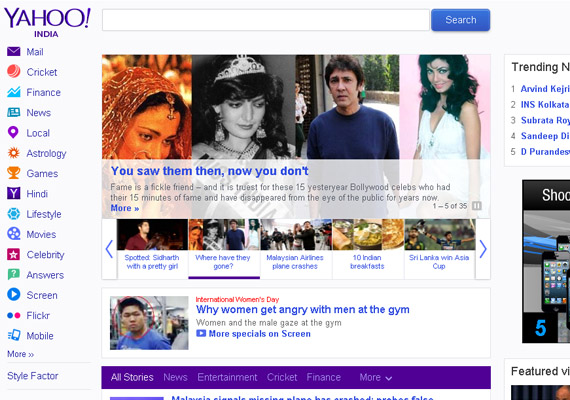Click the iPhone advertisement banner
The width and height of the screenshot is (570, 400).
546,261
